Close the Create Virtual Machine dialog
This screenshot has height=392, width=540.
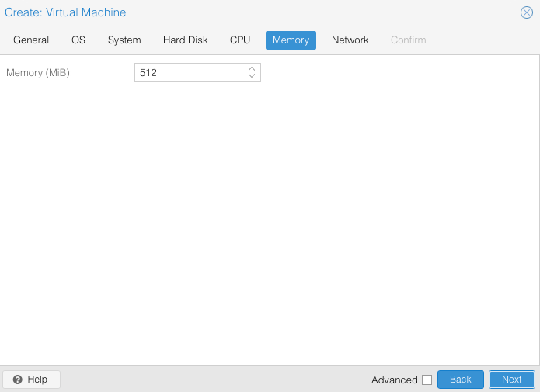point(526,12)
